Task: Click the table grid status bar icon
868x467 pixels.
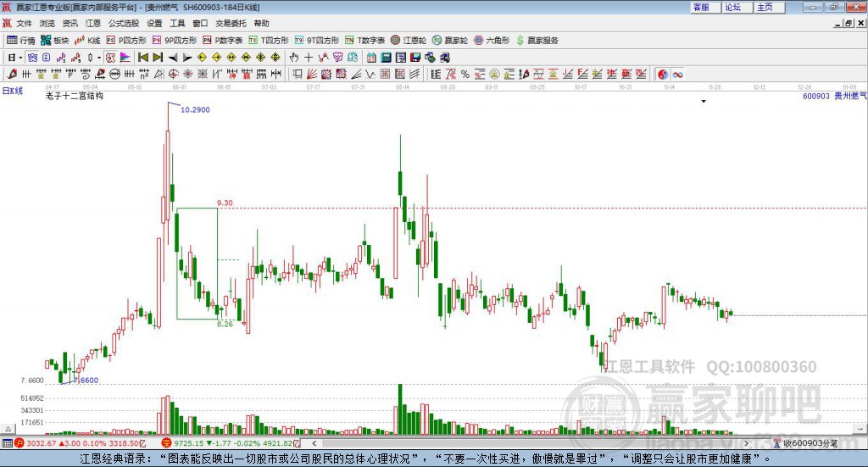Action: pos(7,443)
